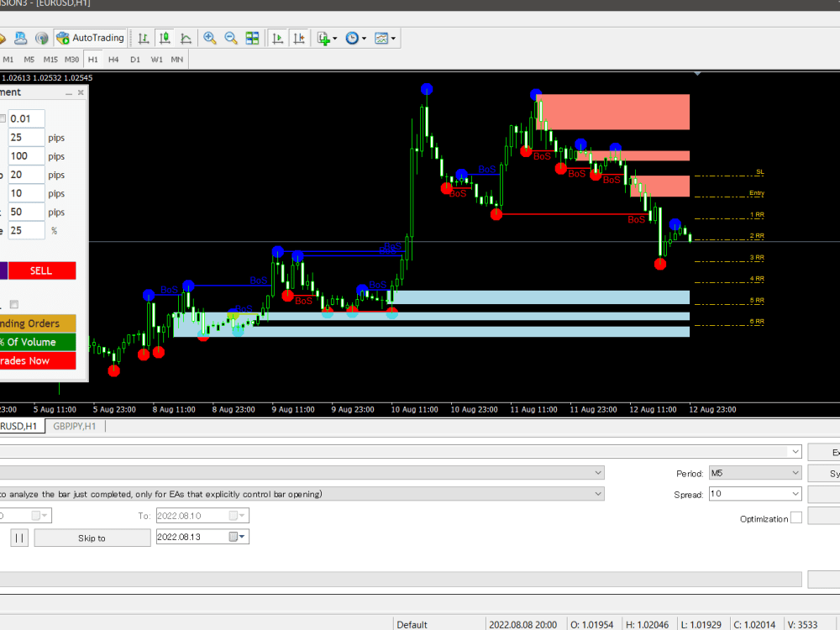840x630 pixels.
Task: Click the chart shift triangle marker
Action: (x=697, y=73)
